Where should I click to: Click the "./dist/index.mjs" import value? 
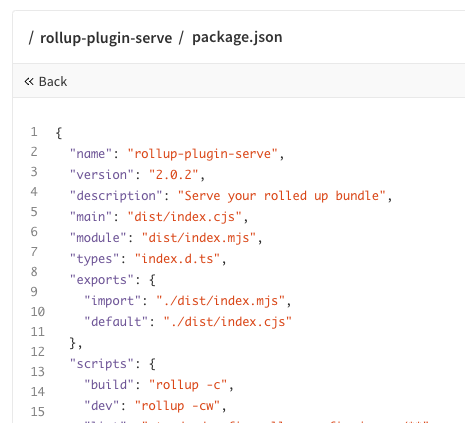tap(221, 301)
